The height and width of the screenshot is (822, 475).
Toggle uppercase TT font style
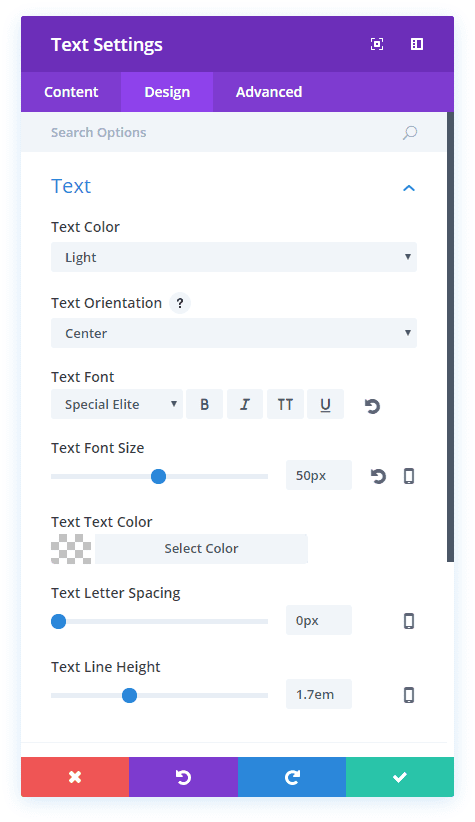(285, 404)
